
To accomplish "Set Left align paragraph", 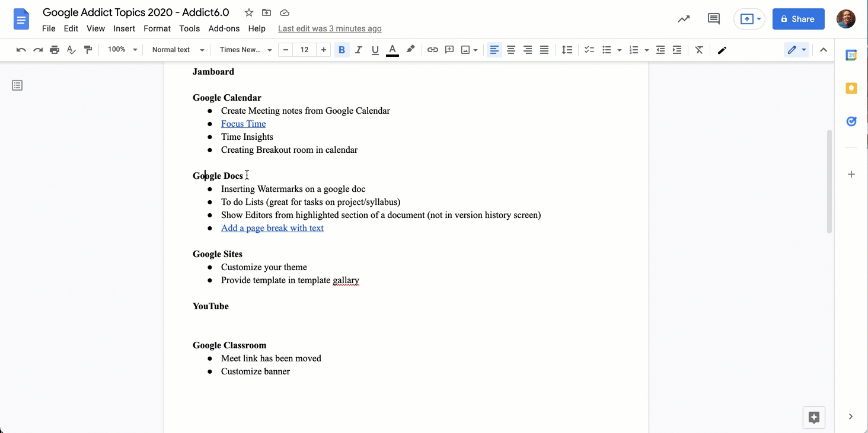I will 494,50.
